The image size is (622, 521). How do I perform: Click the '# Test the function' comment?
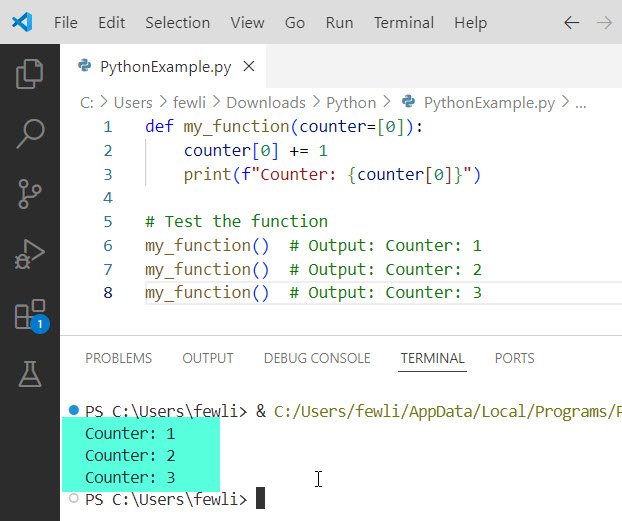click(x=236, y=221)
